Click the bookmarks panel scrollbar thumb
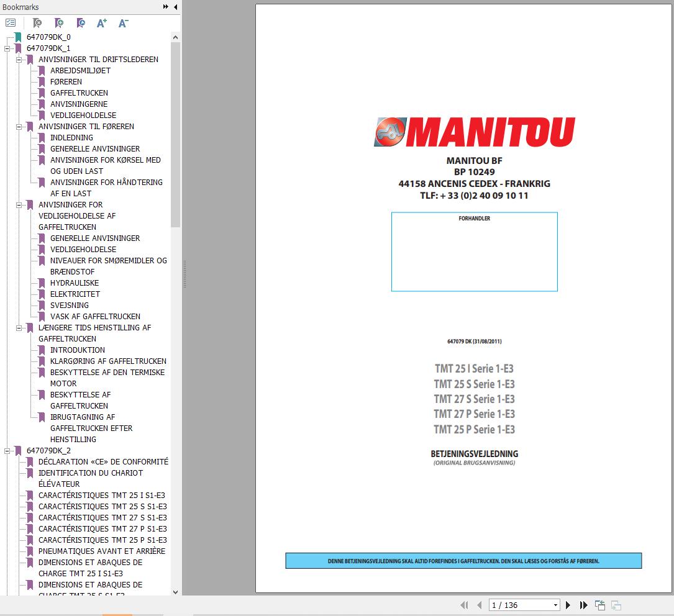This screenshot has width=674, height=616. (175, 135)
